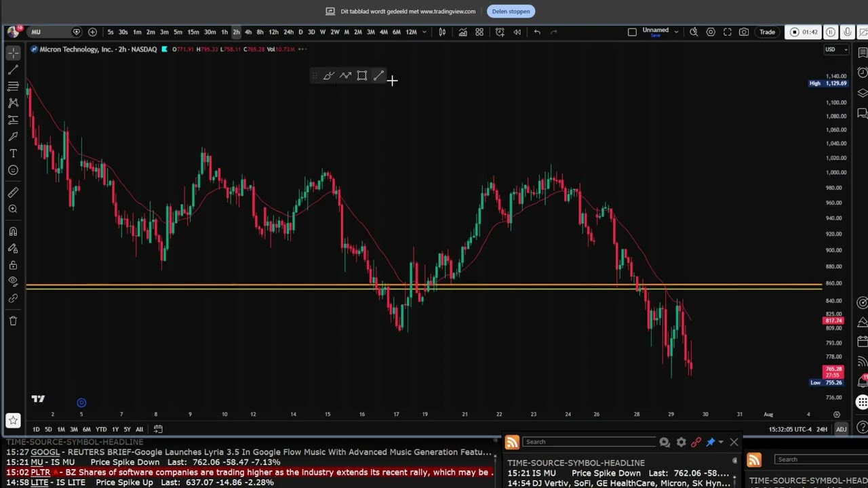The width and height of the screenshot is (868, 488).
Task: Toggle the recording microphone
Action: coord(848,32)
